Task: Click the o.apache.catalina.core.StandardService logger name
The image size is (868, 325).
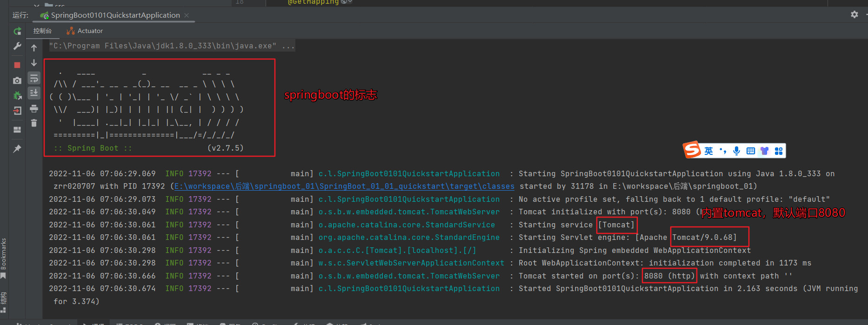Action: (x=407, y=225)
